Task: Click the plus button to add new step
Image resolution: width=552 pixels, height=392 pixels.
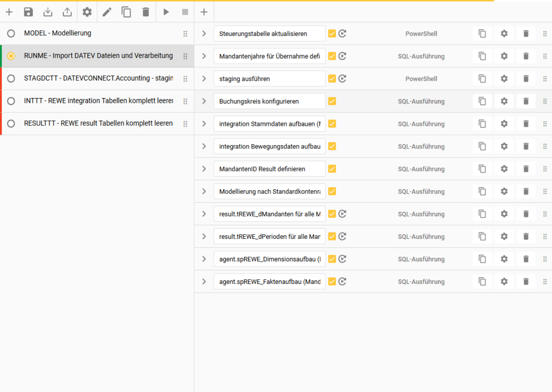Action: coord(204,12)
